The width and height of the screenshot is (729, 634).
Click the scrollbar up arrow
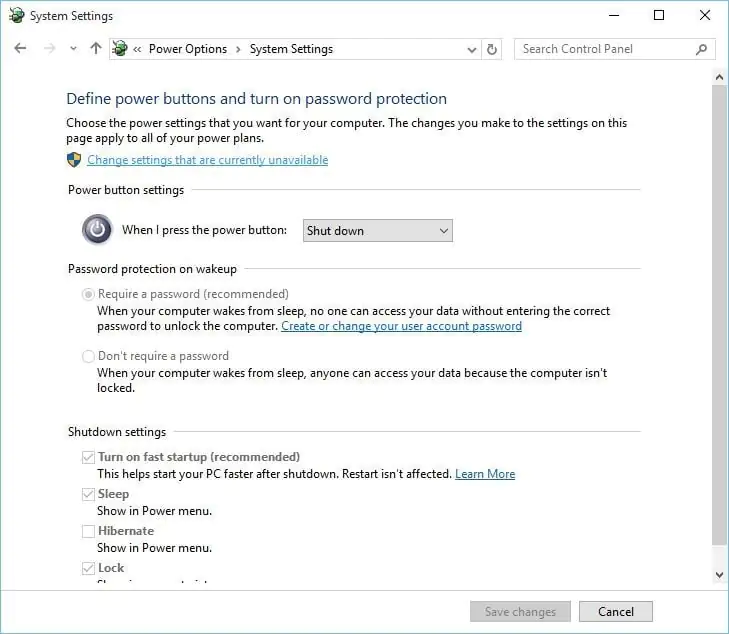coord(719,77)
